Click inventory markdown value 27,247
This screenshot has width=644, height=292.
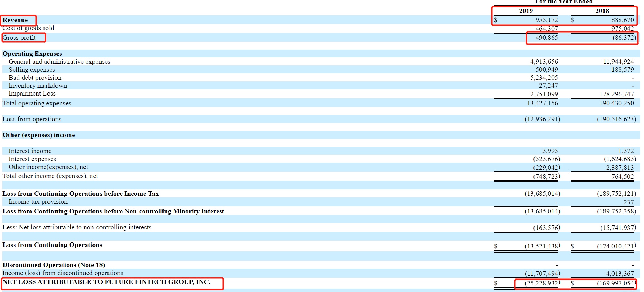tap(548, 86)
